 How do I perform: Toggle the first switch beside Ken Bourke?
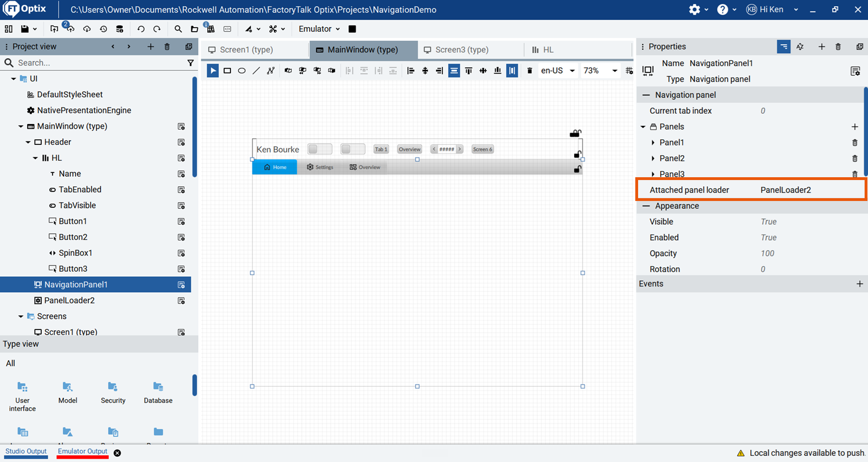[320, 149]
